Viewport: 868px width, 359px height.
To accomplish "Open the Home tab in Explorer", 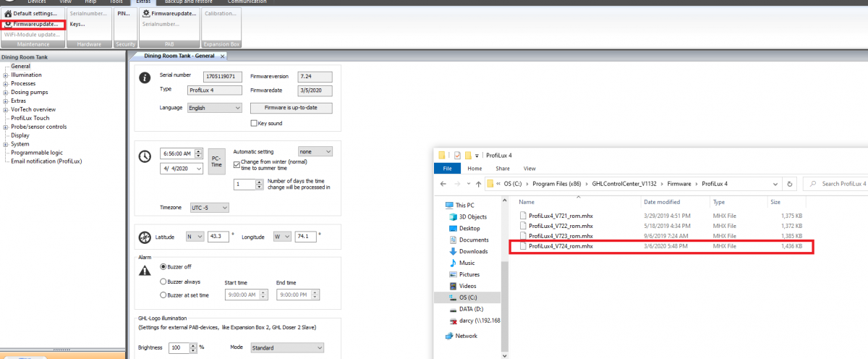I will [x=475, y=168].
